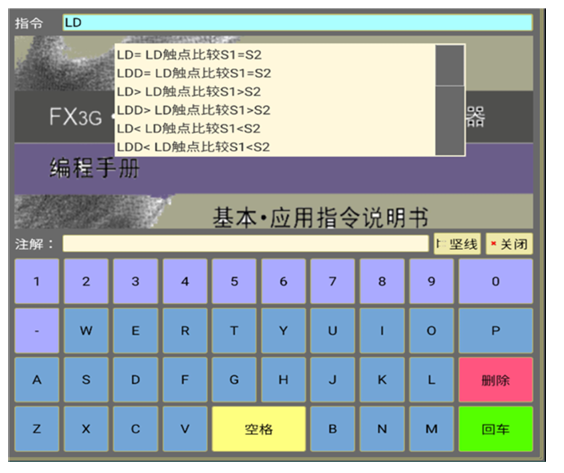Tap the 8 key
The height and width of the screenshot is (473, 564).
coord(382,281)
